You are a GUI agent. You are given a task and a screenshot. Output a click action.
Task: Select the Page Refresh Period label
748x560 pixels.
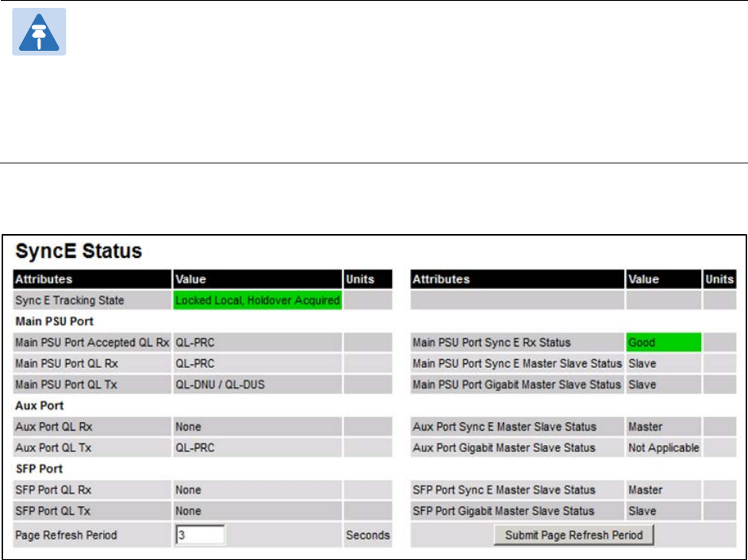click(66, 535)
